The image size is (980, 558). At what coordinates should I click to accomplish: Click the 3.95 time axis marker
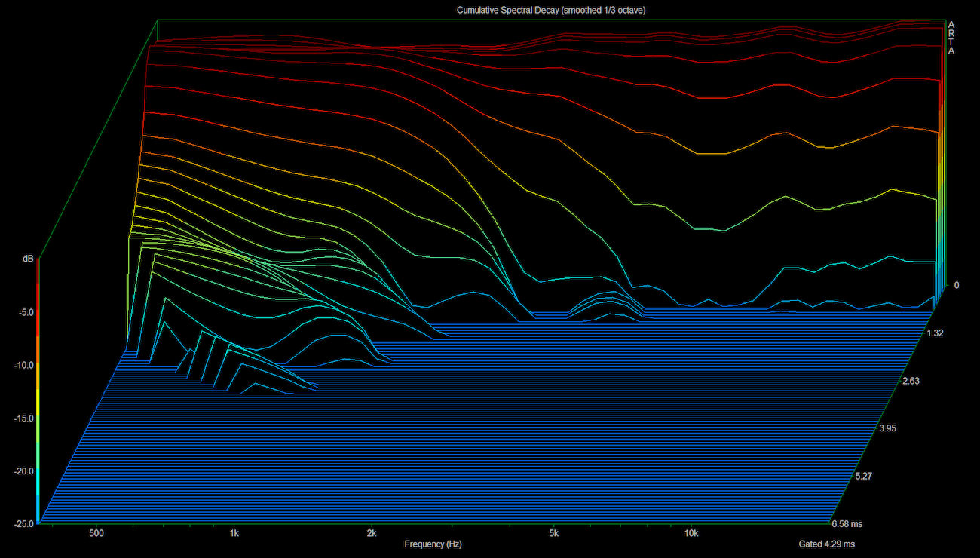click(x=888, y=428)
